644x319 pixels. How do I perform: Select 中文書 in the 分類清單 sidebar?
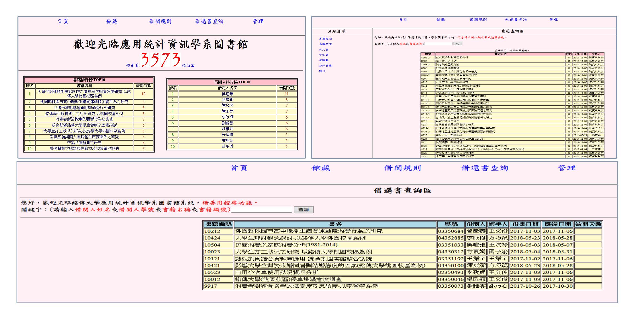tap(324, 55)
